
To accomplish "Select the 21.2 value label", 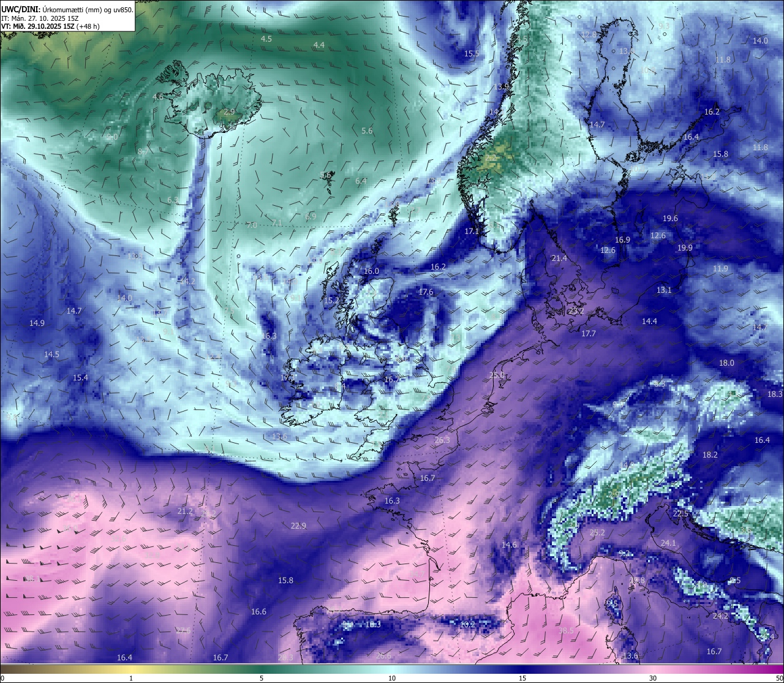I will click(185, 511).
